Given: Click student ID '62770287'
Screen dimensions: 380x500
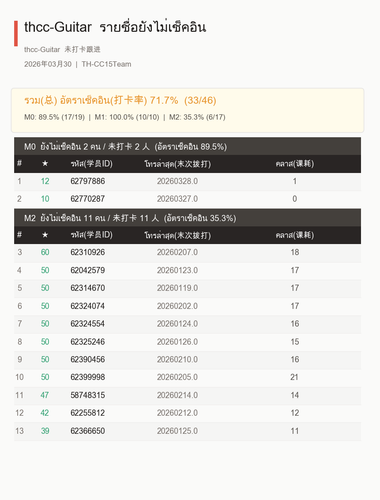Looking at the screenshot, I should coord(88,199).
